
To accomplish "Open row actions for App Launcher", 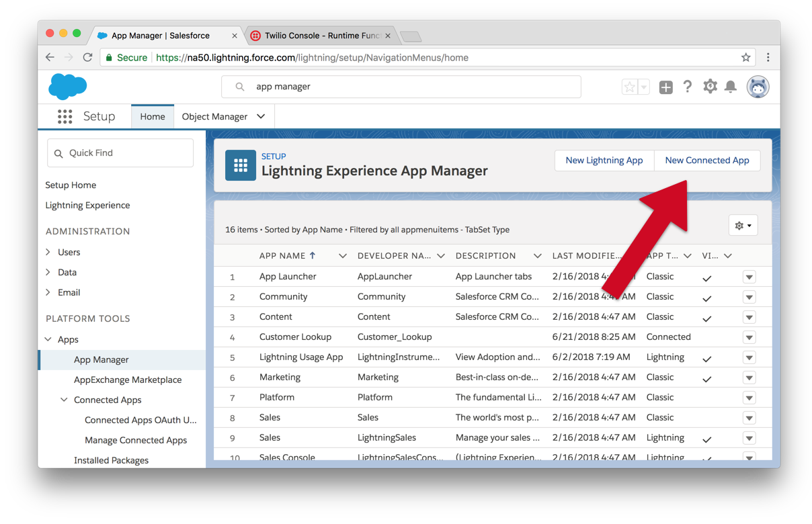I will [x=749, y=277].
